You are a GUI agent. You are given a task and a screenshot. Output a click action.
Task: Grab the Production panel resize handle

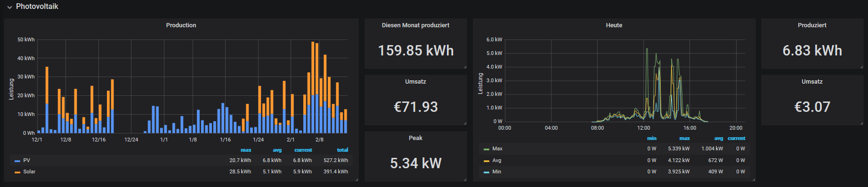pyautogui.click(x=357, y=179)
